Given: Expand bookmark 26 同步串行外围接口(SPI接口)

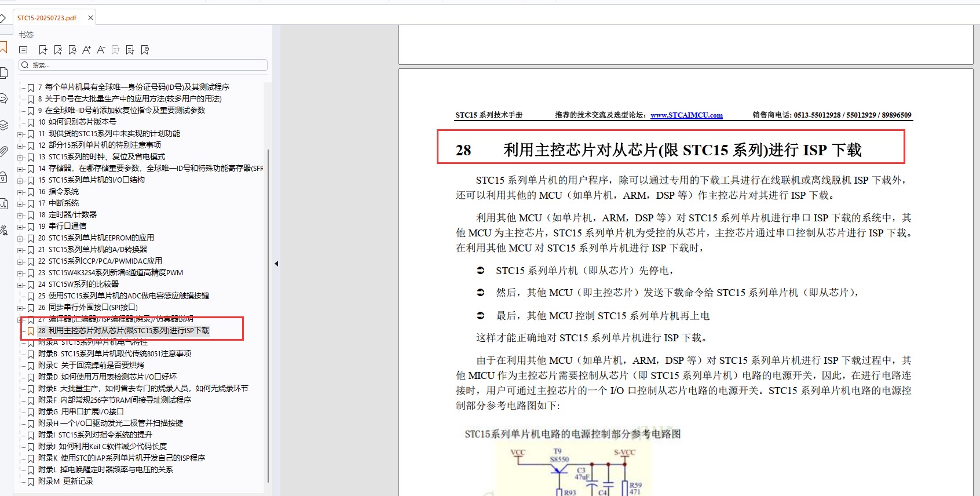Looking at the screenshot, I should pos(20,308).
